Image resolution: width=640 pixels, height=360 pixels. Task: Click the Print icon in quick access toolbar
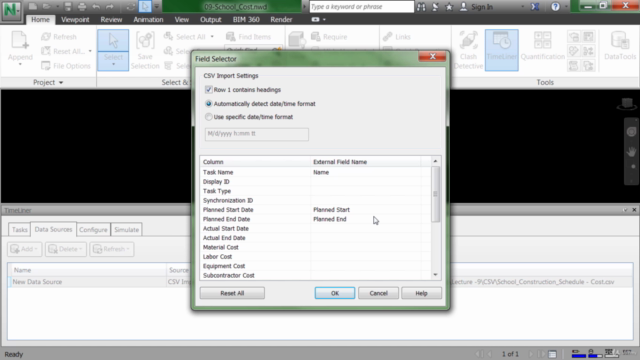[82, 7]
